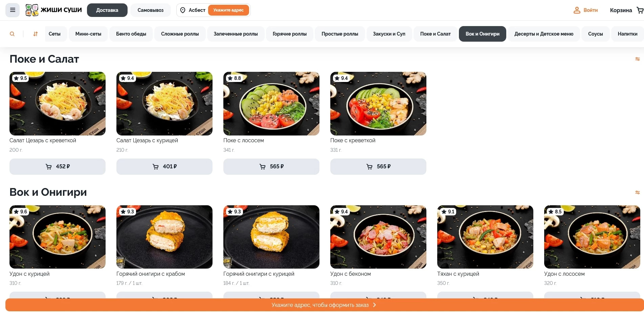Click the Укажите адрес orange button
Viewport: 644px width, 314px height.
[x=228, y=10]
